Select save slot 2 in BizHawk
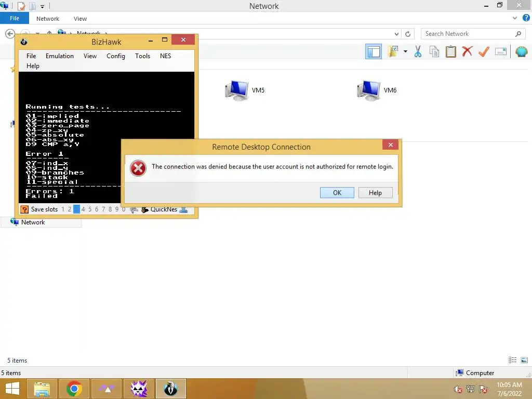 70,209
